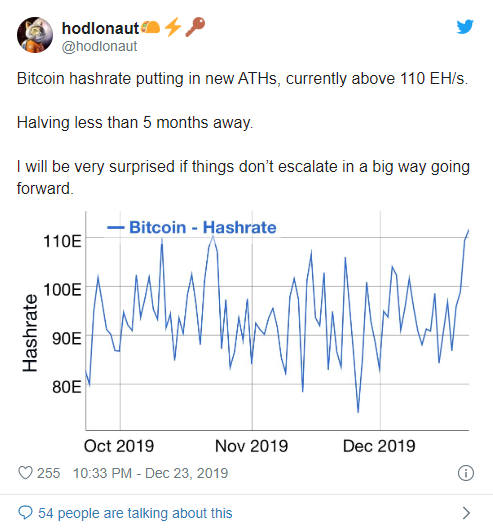The image size is (493, 529).
Task: Click the Dec 2019 axis label
Action: [x=379, y=446]
